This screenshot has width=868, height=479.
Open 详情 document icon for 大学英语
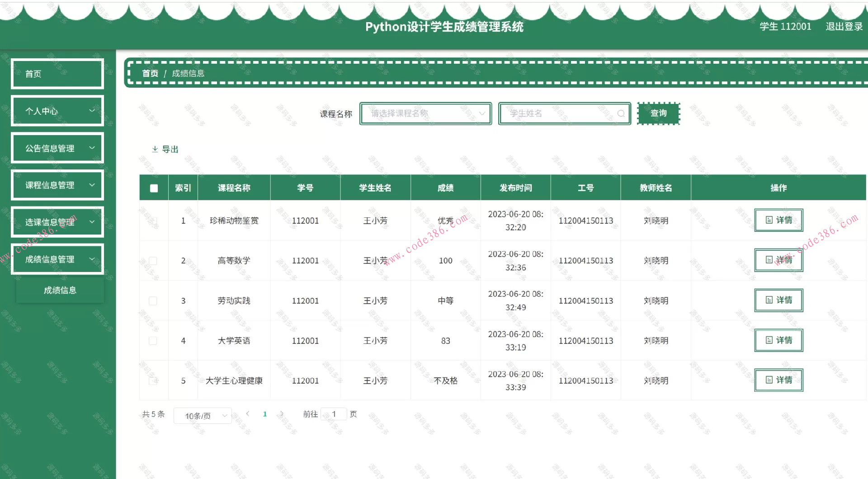pos(770,340)
